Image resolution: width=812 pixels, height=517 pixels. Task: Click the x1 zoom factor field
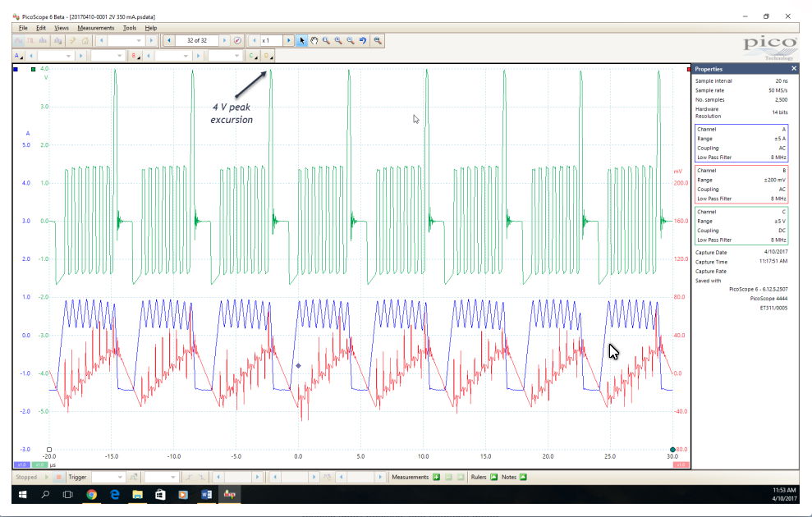coord(272,40)
